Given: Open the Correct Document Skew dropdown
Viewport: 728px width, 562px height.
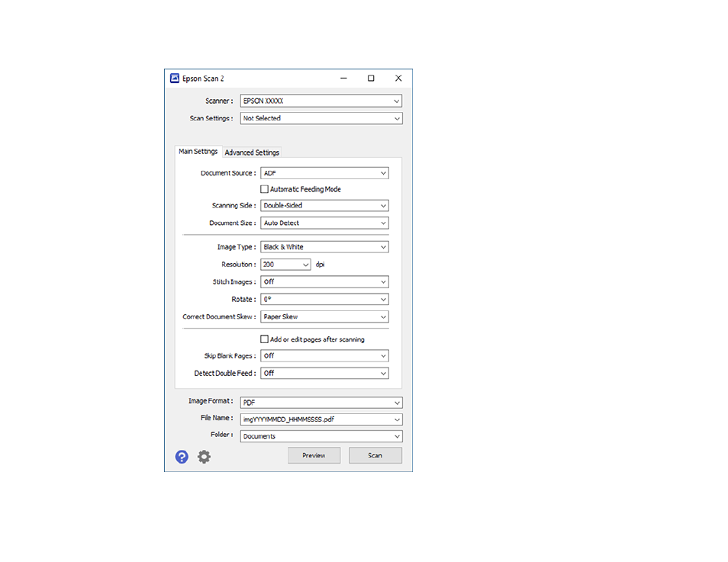Looking at the screenshot, I should pos(324,316).
